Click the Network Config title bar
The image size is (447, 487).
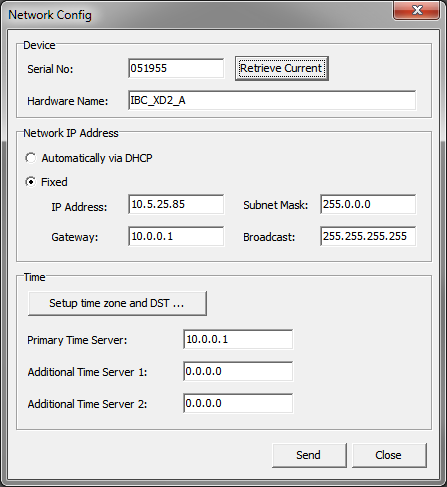[x=200, y=15]
